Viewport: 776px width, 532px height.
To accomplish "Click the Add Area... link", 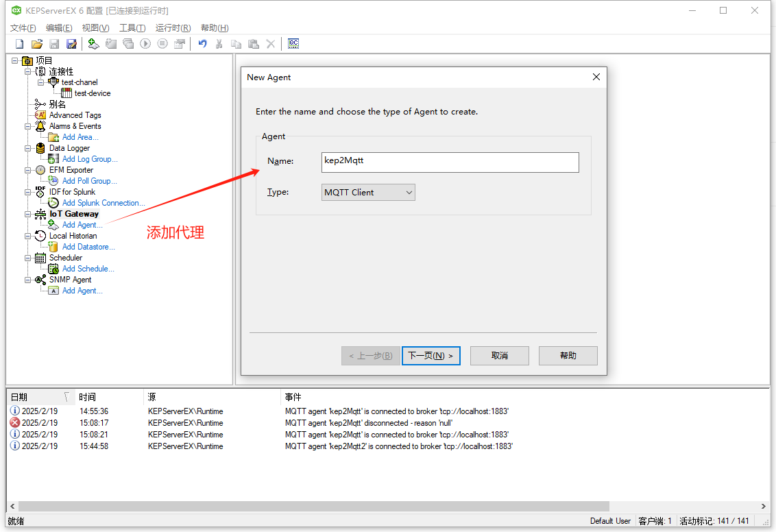I will 80,137.
